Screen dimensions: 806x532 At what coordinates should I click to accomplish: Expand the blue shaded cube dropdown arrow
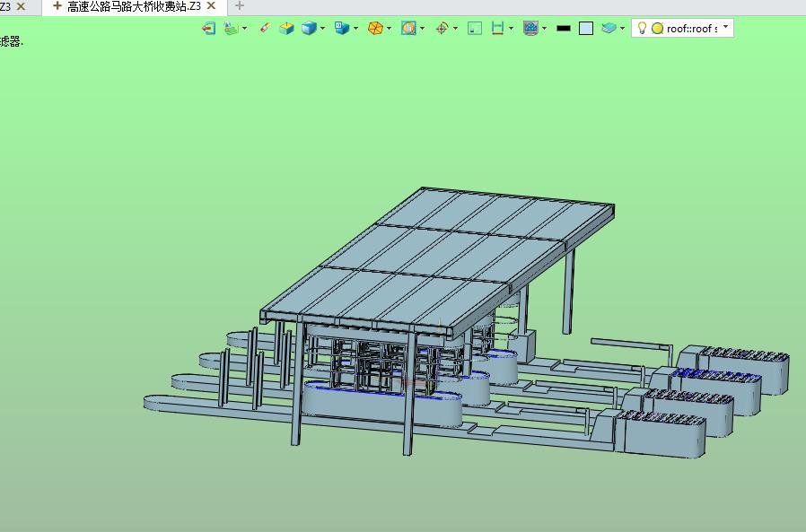[x=323, y=28]
